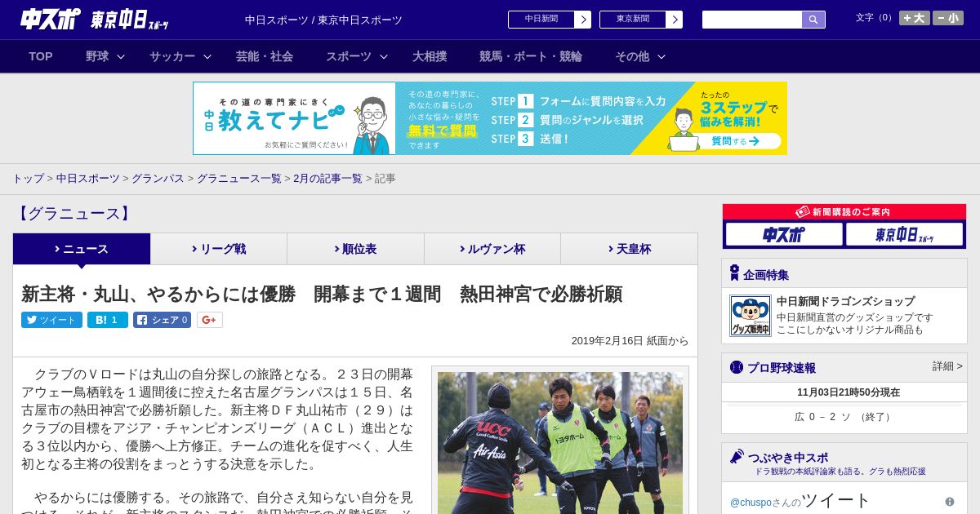
Task: Click arrow beside 東京新聞 header button
Action: coord(674,20)
